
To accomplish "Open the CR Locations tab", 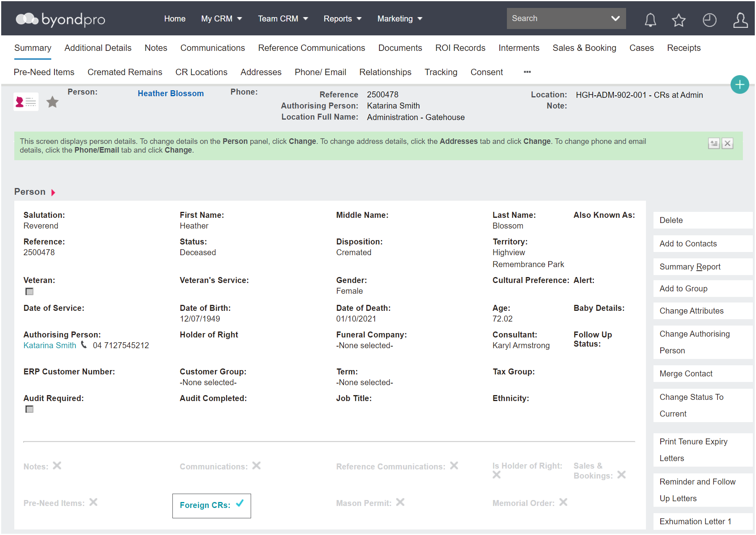I will (x=201, y=72).
